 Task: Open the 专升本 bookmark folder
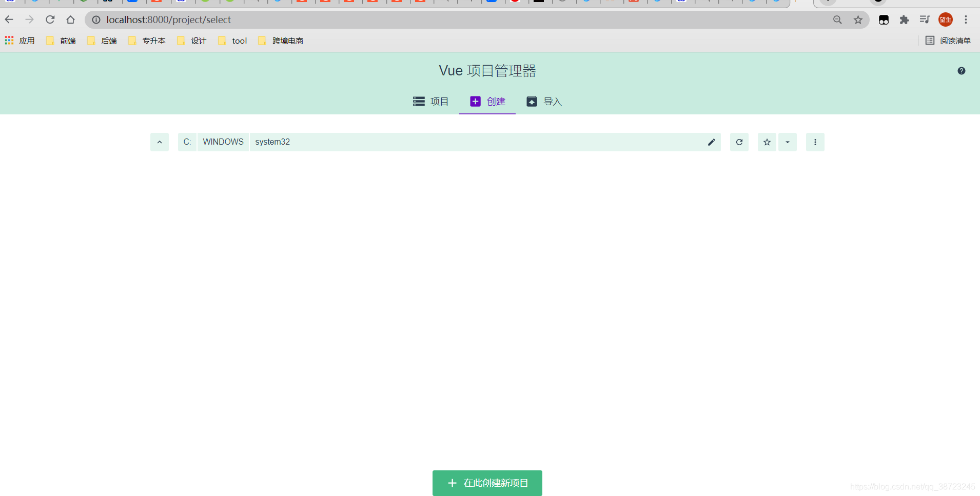(147, 41)
